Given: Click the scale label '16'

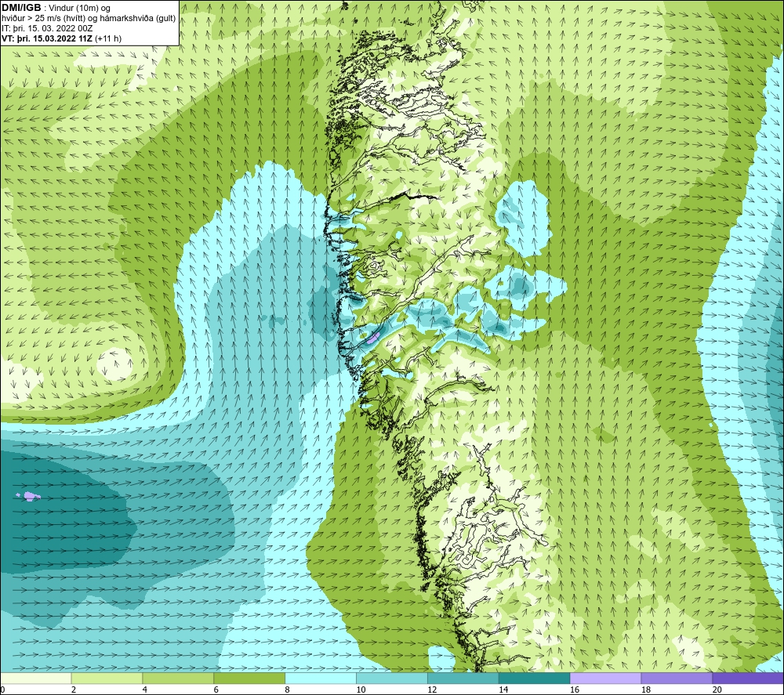Looking at the screenshot, I should [x=575, y=690].
